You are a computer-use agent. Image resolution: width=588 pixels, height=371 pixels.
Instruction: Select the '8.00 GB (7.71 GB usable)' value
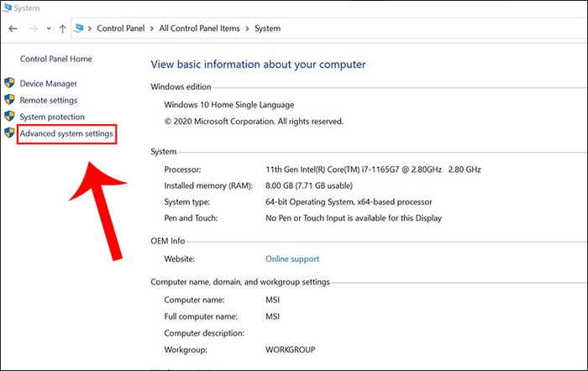309,185
